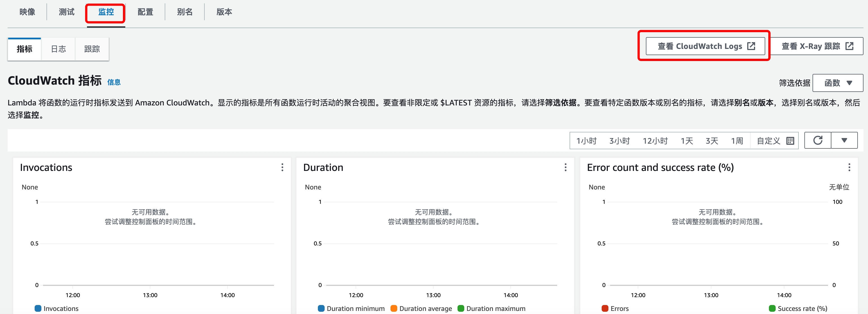Click the CloudWatch 指标 heading

click(x=55, y=81)
